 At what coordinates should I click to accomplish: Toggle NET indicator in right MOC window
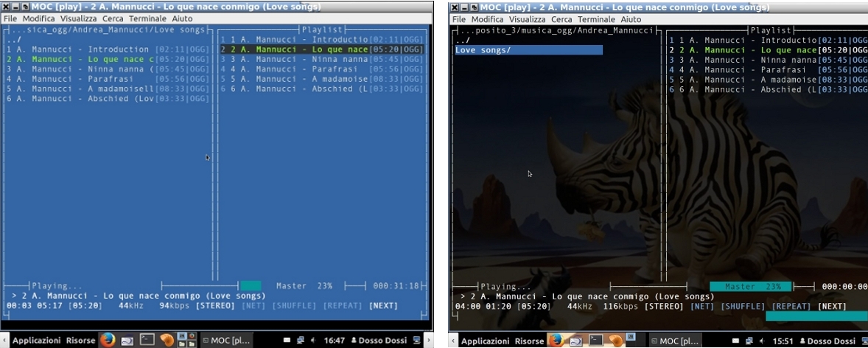[702, 307]
